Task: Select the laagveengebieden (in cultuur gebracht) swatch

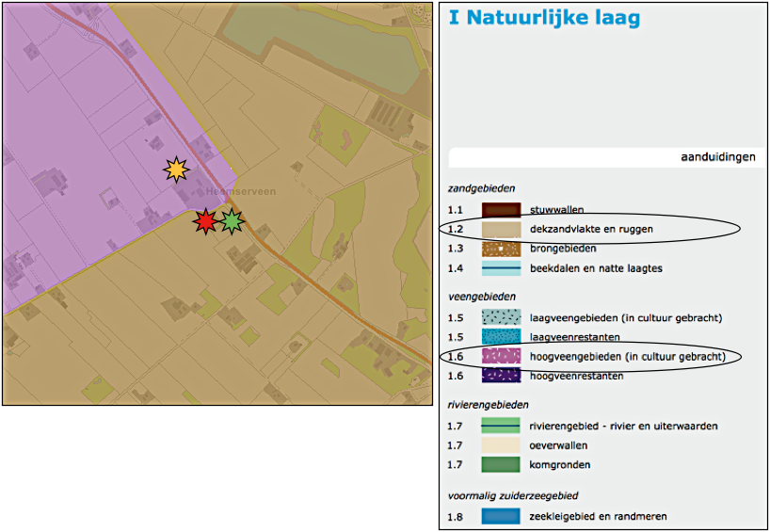Action: pyautogui.click(x=501, y=318)
